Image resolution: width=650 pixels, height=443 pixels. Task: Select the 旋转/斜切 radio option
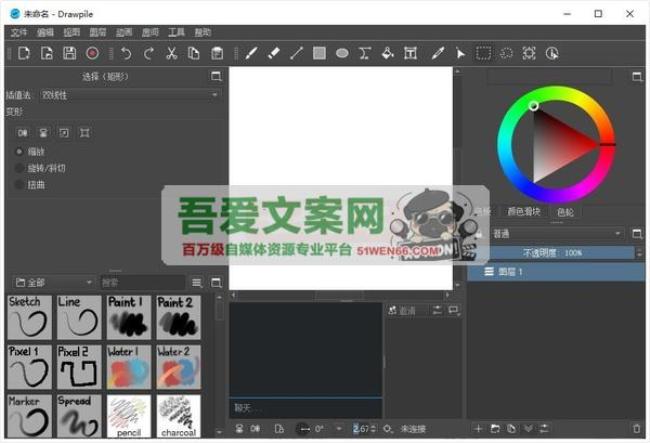point(40,168)
